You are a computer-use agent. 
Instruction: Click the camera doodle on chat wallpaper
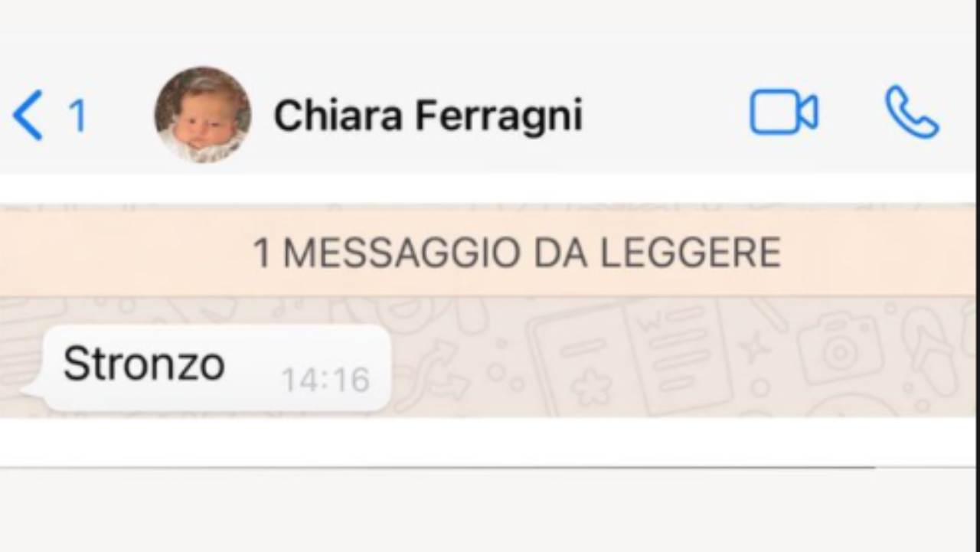click(x=840, y=349)
